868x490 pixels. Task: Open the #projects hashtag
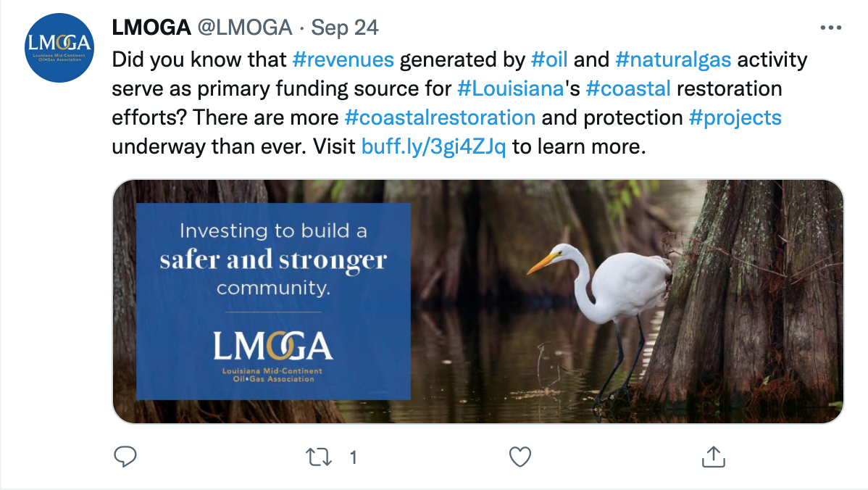tap(735, 117)
